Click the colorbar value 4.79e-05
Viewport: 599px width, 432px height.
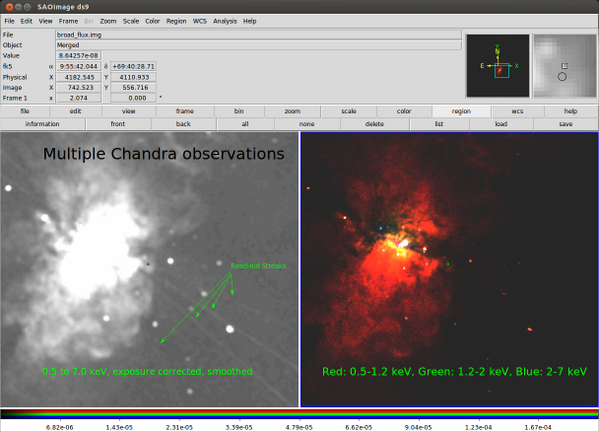pos(299,427)
